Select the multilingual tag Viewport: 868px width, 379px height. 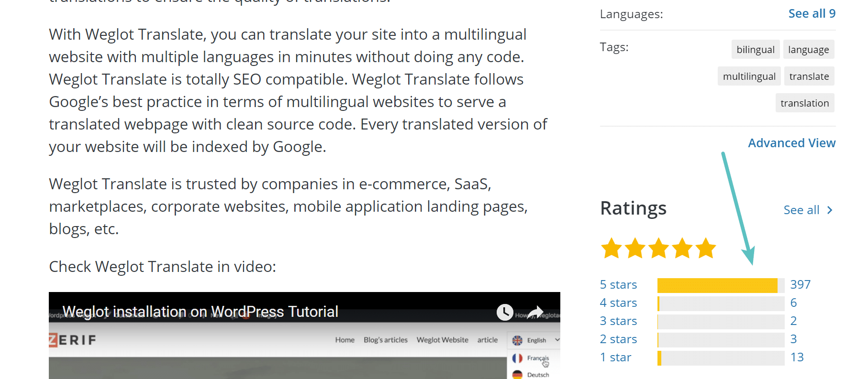[x=749, y=76]
